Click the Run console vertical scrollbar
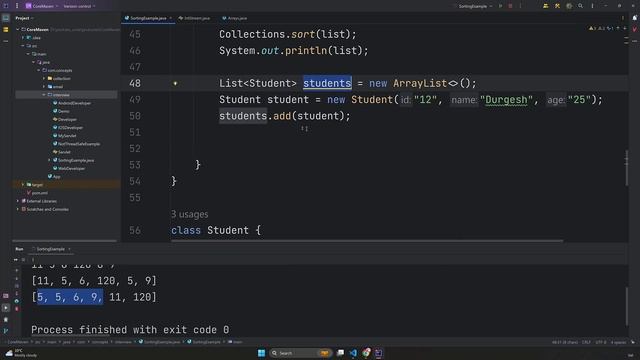 [626, 306]
